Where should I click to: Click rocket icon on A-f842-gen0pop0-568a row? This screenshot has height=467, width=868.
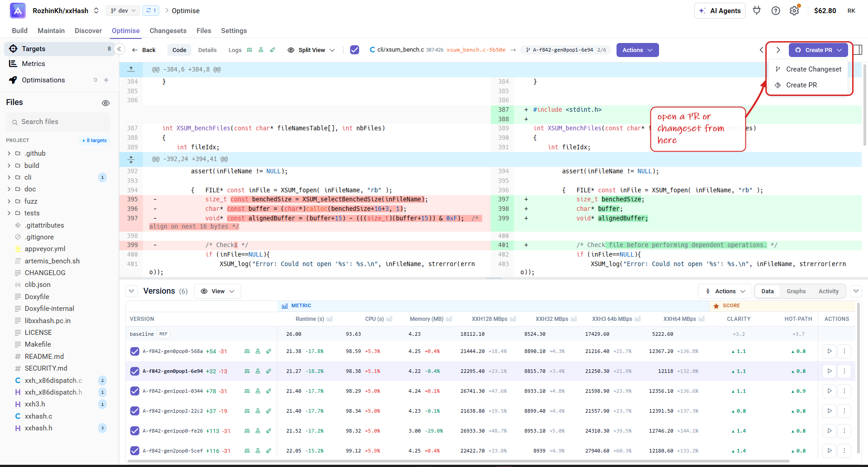point(269,351)
